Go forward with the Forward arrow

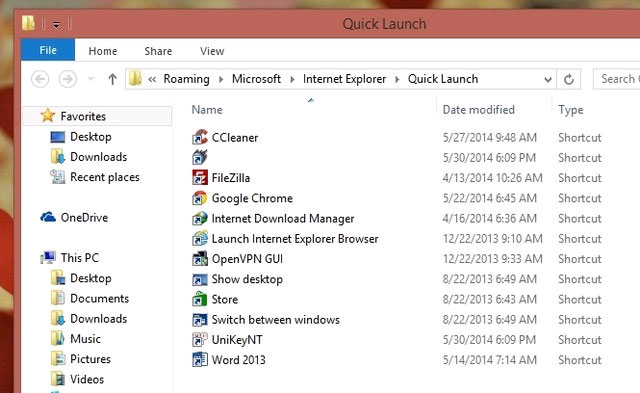point(68,79)
